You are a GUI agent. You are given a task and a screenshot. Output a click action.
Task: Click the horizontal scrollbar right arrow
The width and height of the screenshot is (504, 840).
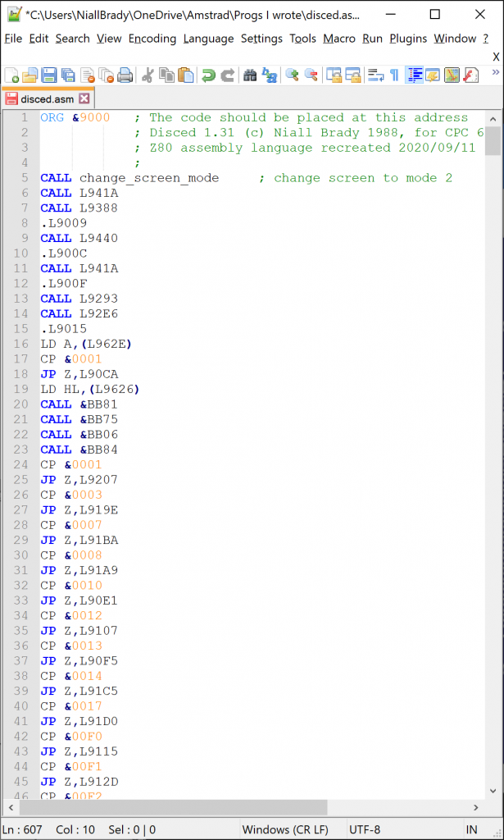475,807
